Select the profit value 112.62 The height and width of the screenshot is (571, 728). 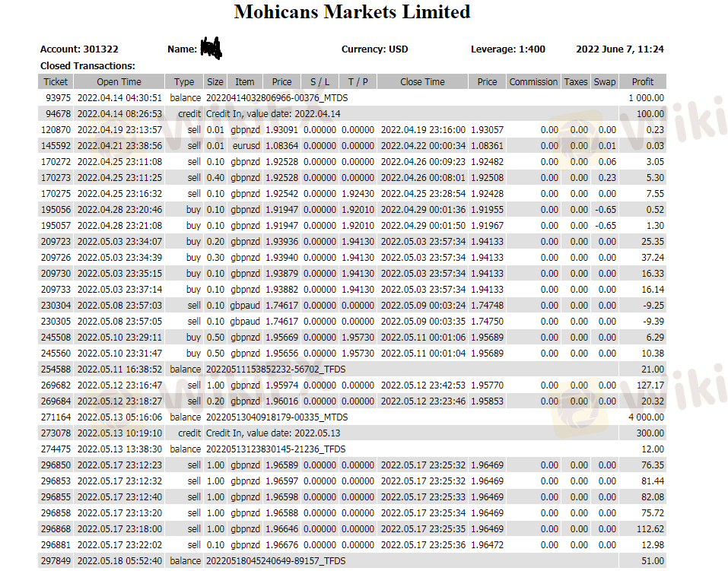650,529
